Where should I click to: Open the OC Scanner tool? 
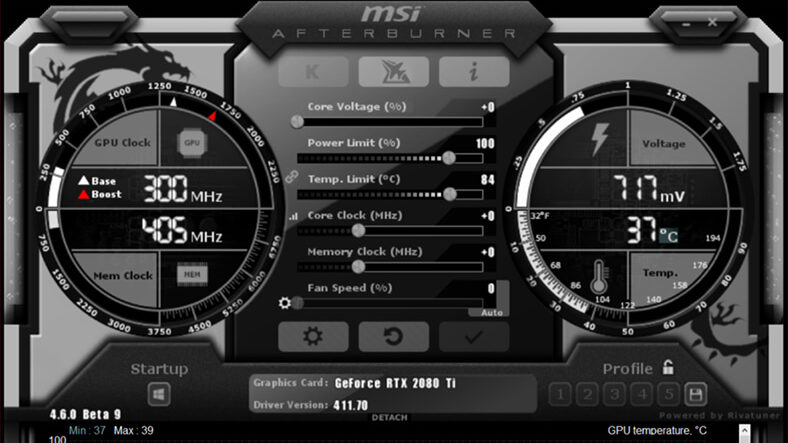tap(393, 71)
